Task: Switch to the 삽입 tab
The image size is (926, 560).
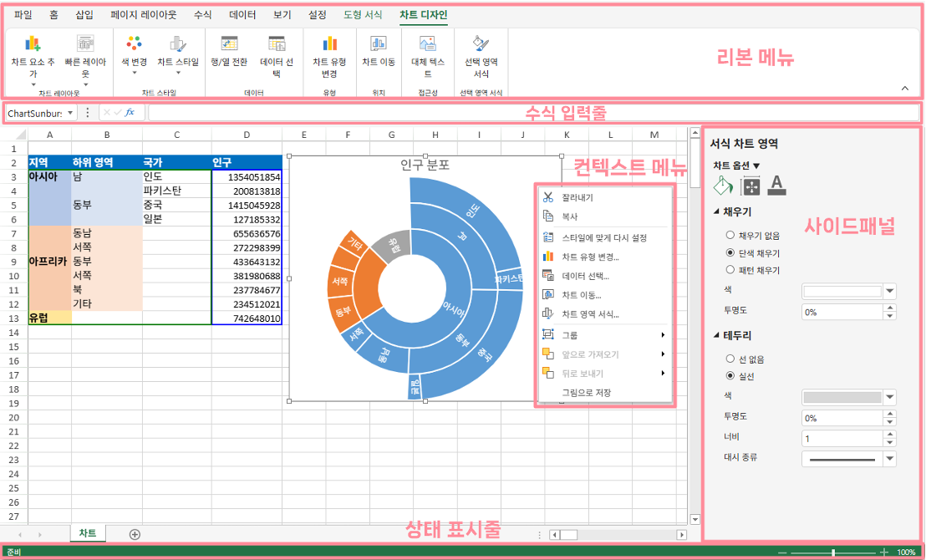Action: 84,15
